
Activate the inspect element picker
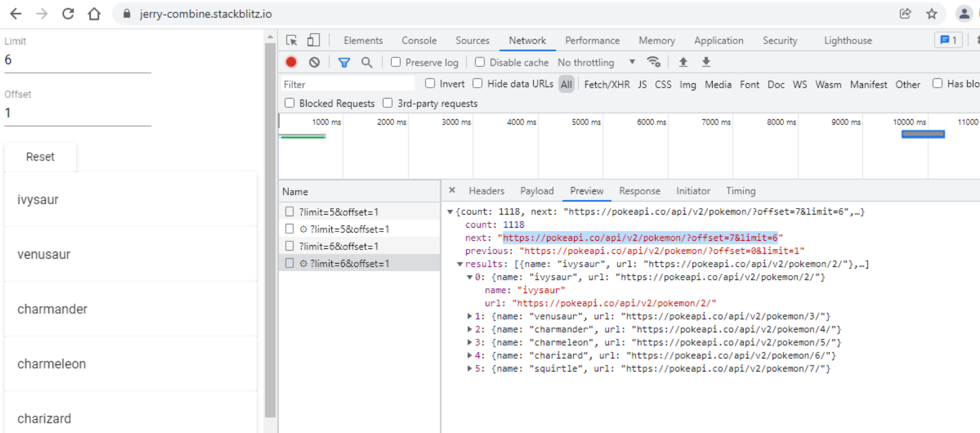point(291,40)
